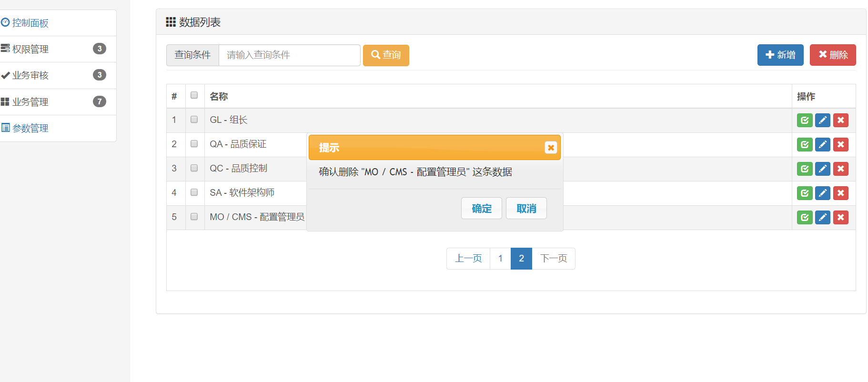Check the box for QC - 品质控制
This screenshot has width=868, height=382.
click(194, 168)
